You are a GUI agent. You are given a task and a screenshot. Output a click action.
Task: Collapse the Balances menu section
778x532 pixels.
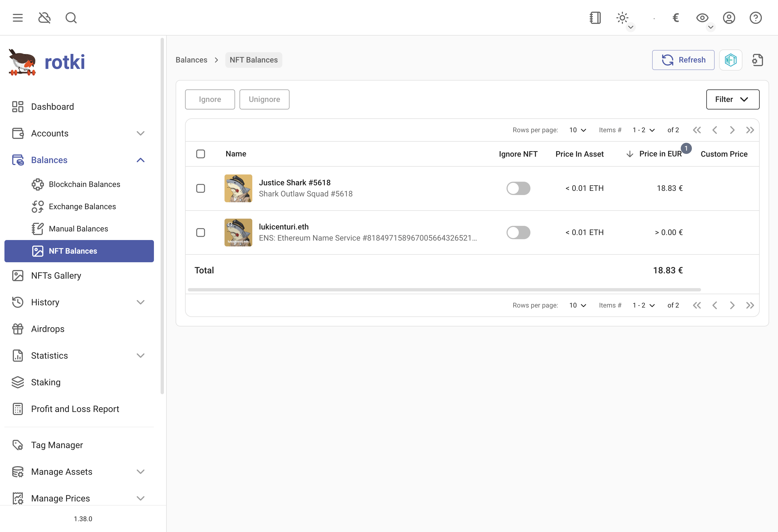(141, 160)
